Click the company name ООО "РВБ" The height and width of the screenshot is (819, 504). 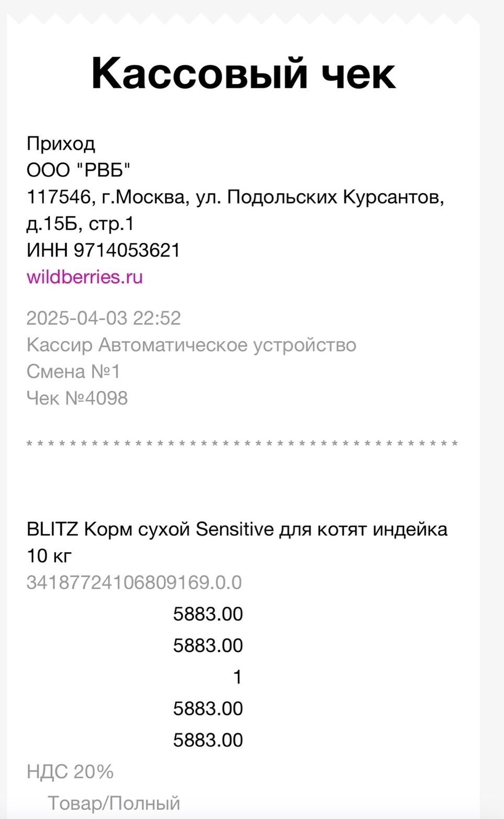coord(79,170)
